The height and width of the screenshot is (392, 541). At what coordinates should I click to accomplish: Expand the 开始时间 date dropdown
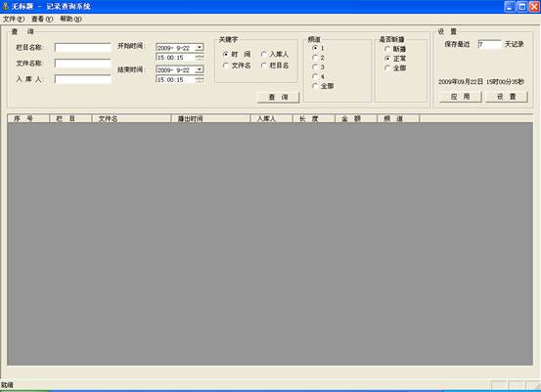tap(200, 48)
